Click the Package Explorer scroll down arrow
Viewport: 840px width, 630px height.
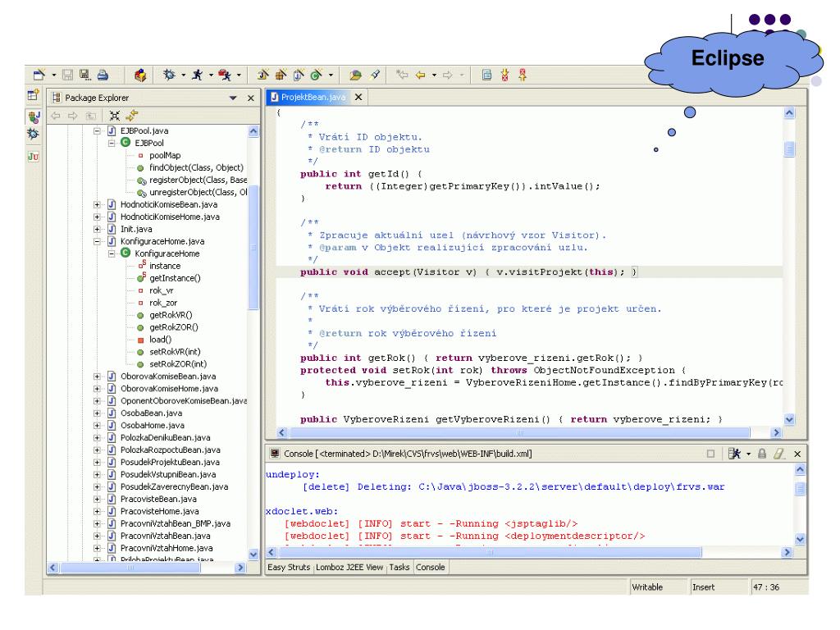click(253, 554)
